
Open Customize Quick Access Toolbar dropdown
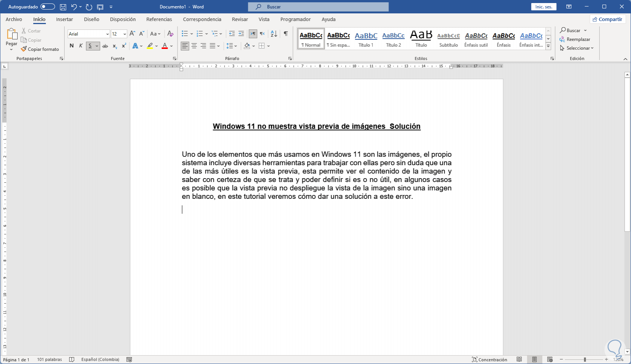111,7
